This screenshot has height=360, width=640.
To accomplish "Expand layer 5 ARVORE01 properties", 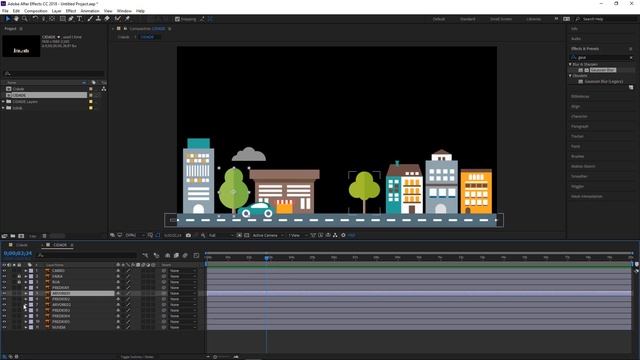I will pos(26,293).
